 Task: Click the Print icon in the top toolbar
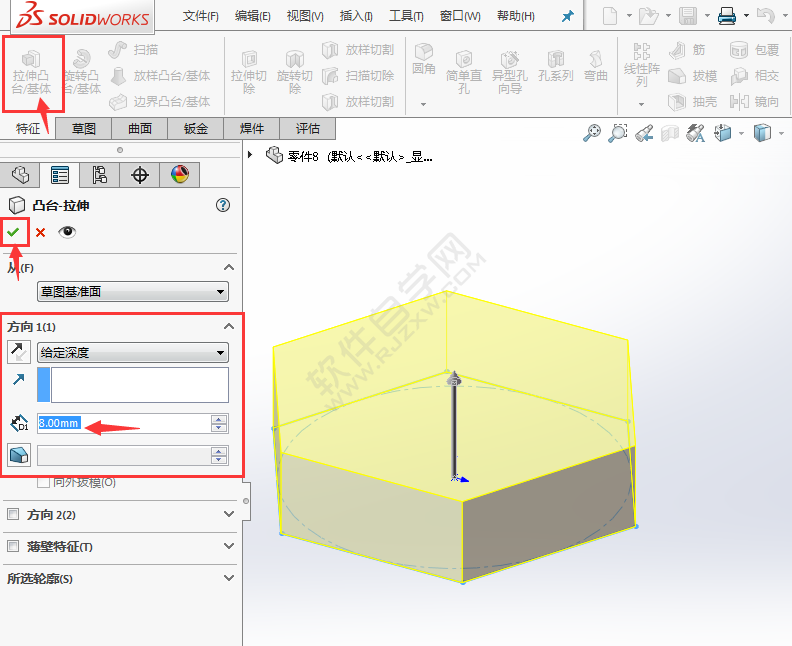point(727,16)
